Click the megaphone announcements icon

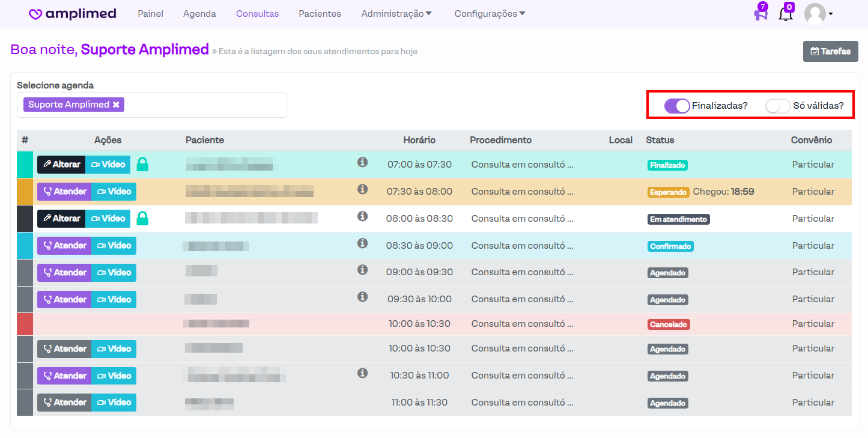(760, 14)
